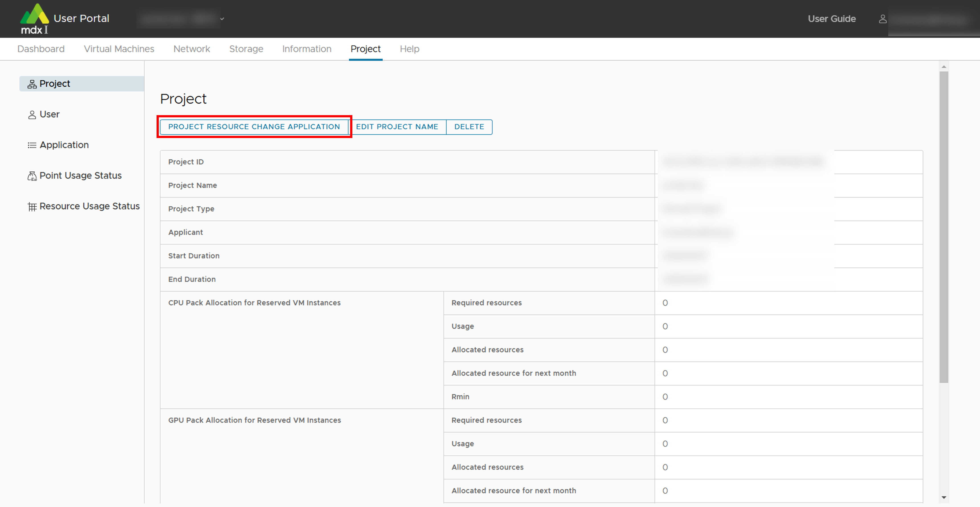980x507 pixels.
Task: Click the mdx I logo icon
Action: tap(34, 18)
